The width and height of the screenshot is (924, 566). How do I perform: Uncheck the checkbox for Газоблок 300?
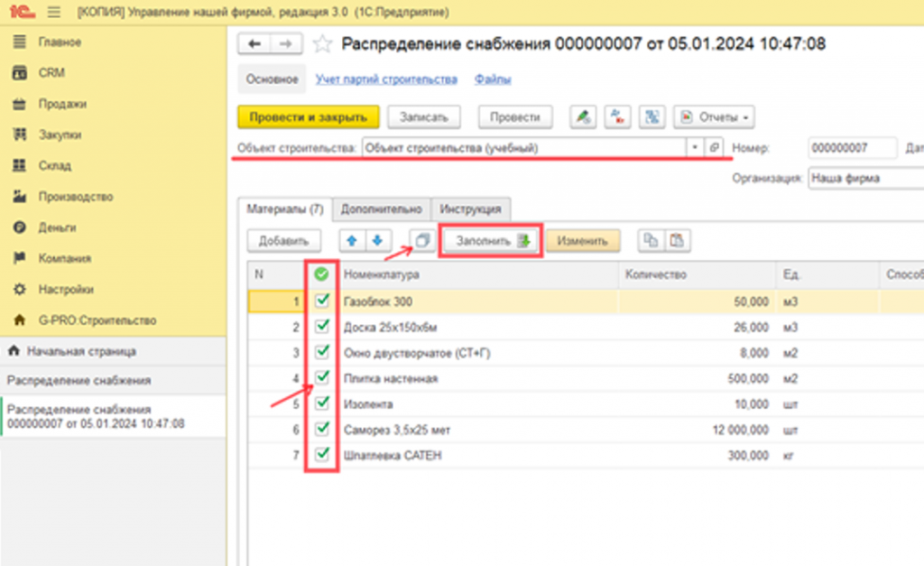pyautogui.click(x=322, y=302)
